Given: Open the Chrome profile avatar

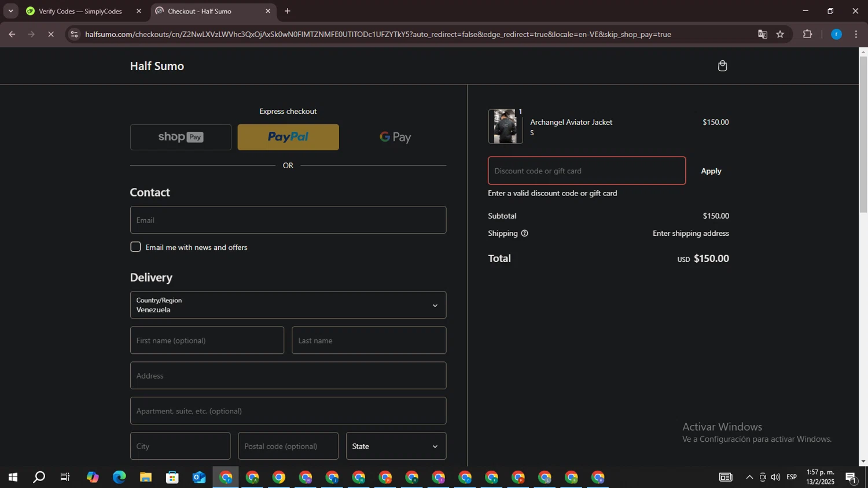Looking at the screenshot, I should pyautogui.click(x=836, y=34).
